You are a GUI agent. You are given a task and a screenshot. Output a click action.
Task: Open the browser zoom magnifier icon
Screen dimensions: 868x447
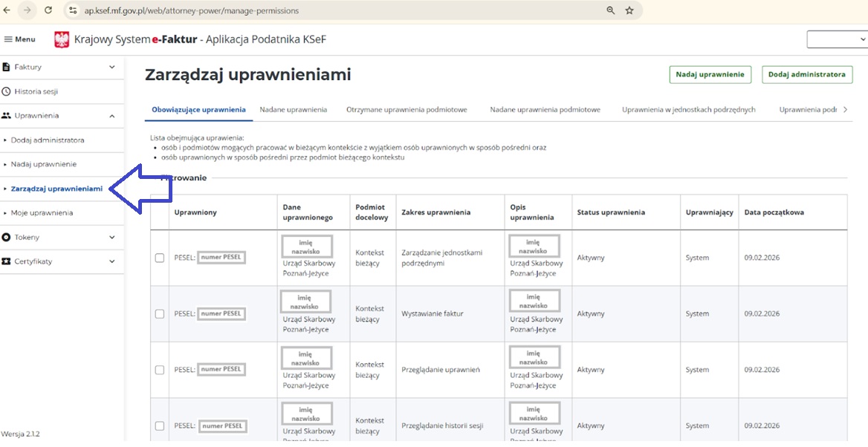click(610, 10)
